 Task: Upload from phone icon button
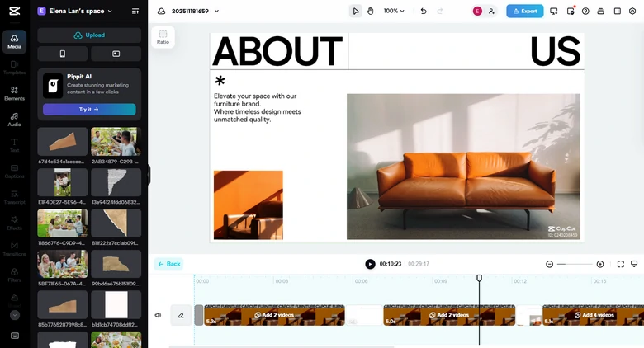[63, 54]
